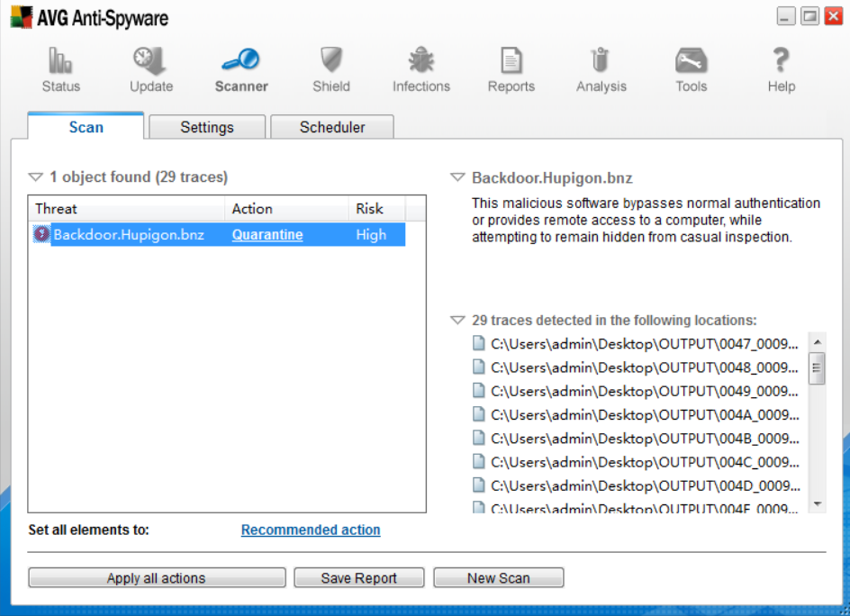Click the AVG logo icon
This screenshot has width=850, height=616.
pos(21,17)
